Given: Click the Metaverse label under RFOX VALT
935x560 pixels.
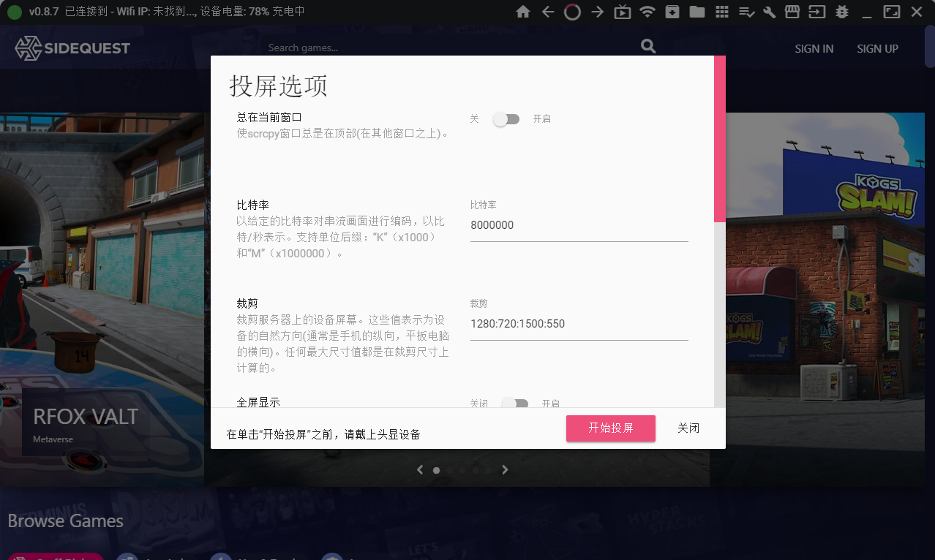Looking at the screenshot, I should [x=53, y=439].
